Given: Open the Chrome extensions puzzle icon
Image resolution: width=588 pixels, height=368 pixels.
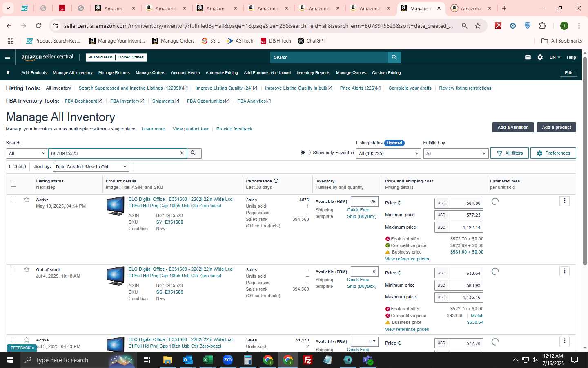Looking at the screenshot, I should 542,26.
